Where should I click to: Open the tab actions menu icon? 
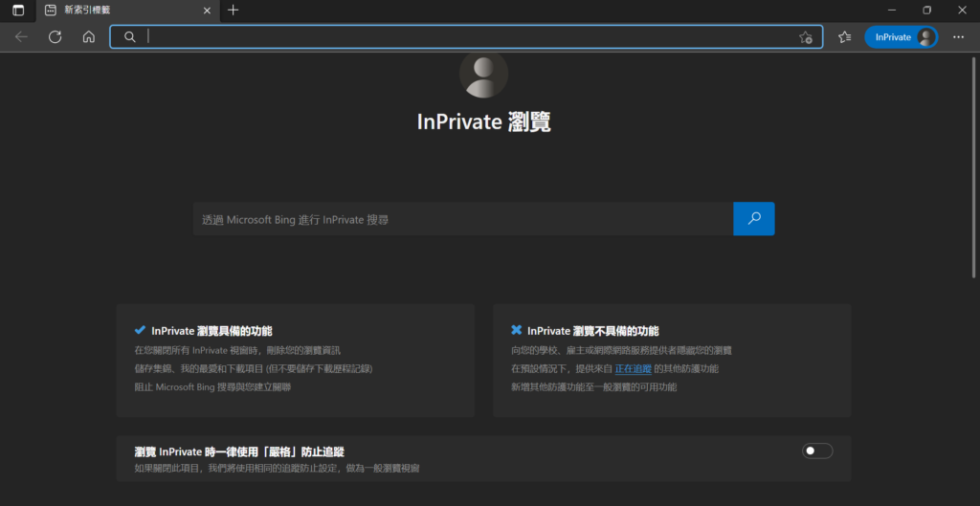tap(19, 10)
